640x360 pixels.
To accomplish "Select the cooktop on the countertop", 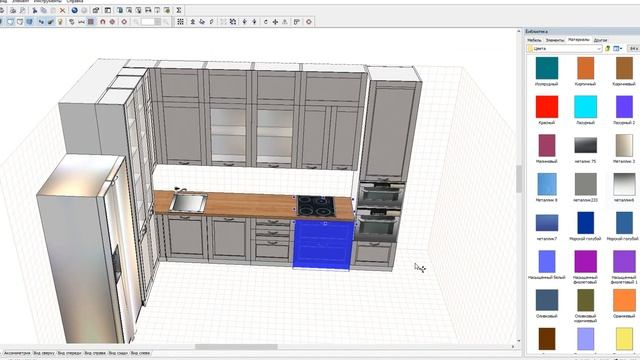I will coord(316,206).
